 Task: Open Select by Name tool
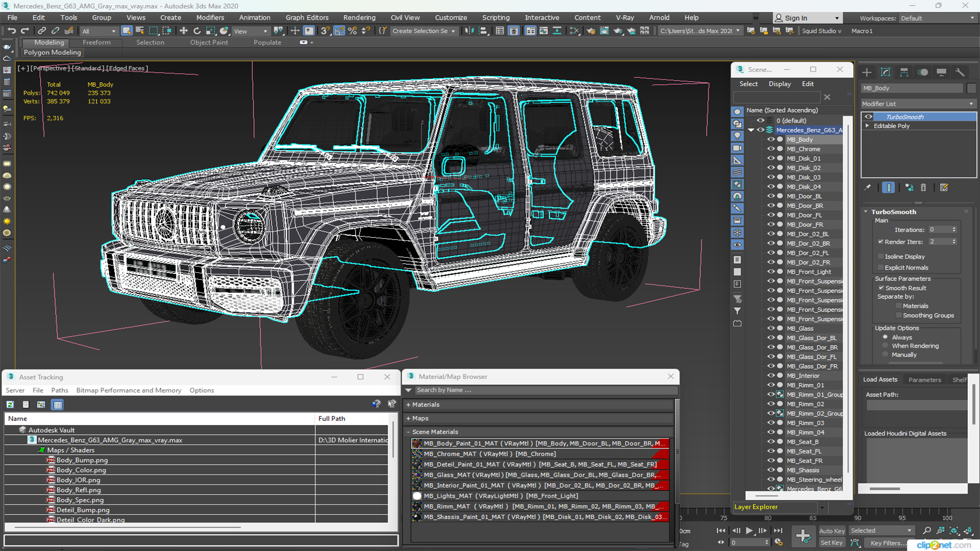[140, 31]
